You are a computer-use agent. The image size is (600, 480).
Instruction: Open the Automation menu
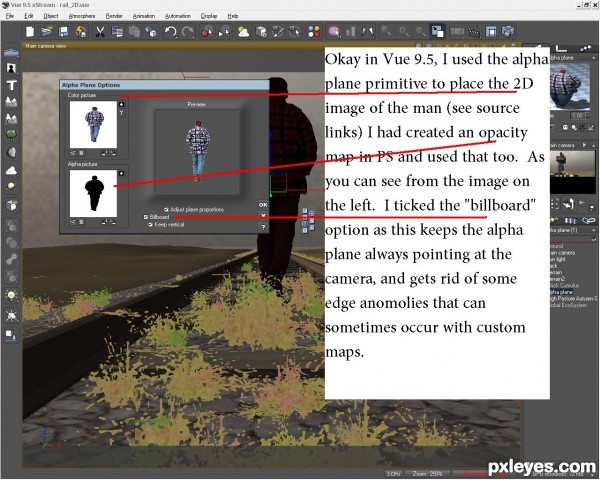coord(178,16)
